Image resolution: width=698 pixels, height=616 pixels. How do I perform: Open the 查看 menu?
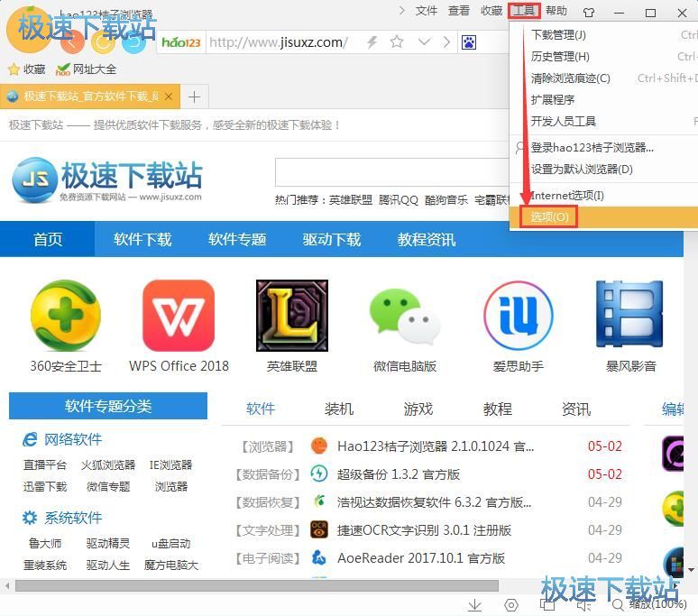(458, 11)
